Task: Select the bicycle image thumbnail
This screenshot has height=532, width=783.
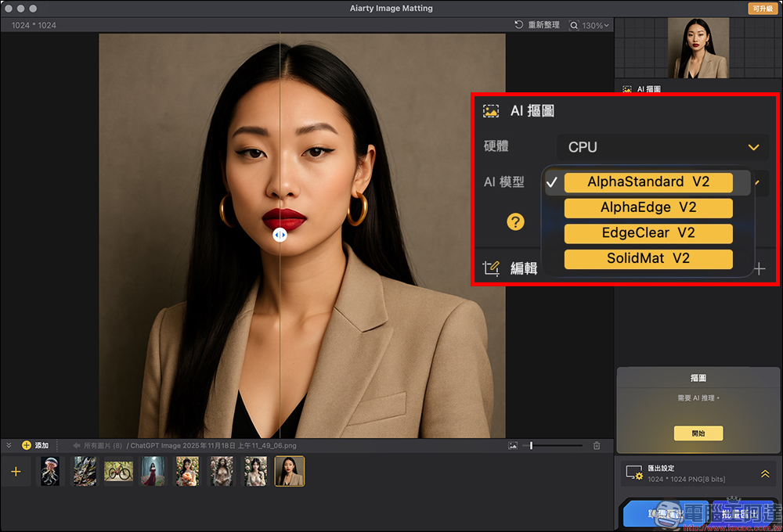Action: pos(118,471)
